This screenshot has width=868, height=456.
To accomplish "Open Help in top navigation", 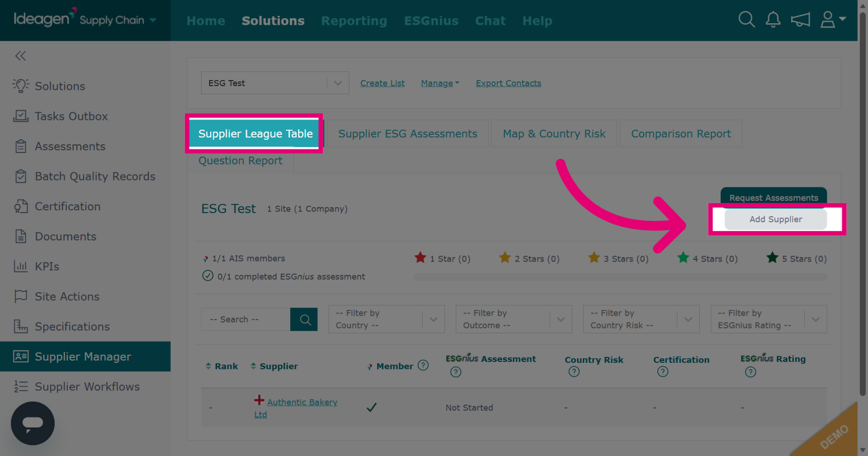I will click(x=538, y=21).
